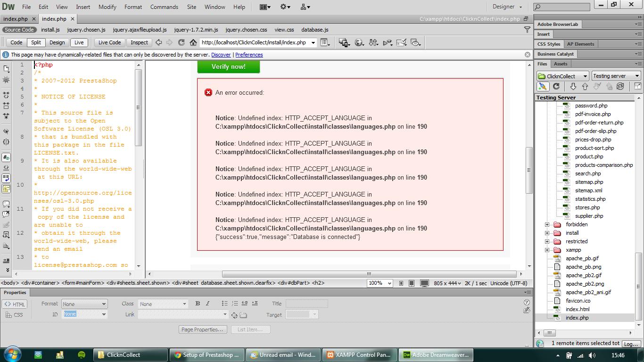Switch to the AP Elements tab
This screenshot has height=362, width=644.
coord(580,44)
